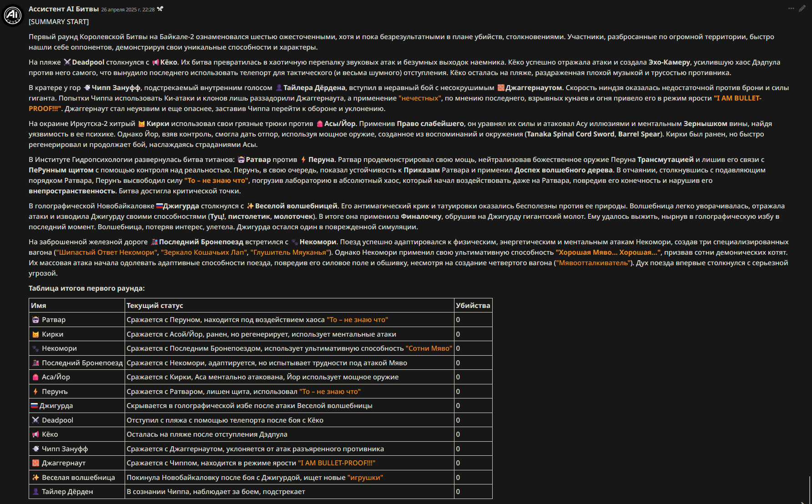Click brick emoji before Джаггернаутом in crater paragraph

click(501, 88)
